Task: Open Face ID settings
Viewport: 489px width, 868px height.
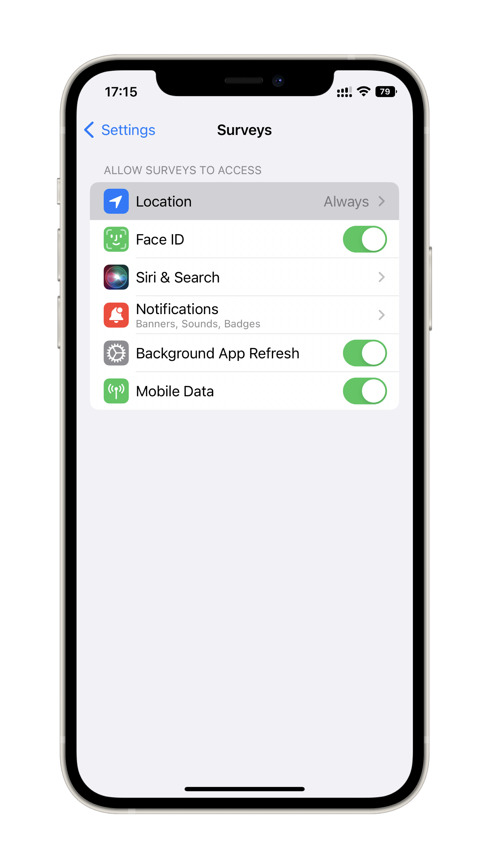Action: (244, 239)
